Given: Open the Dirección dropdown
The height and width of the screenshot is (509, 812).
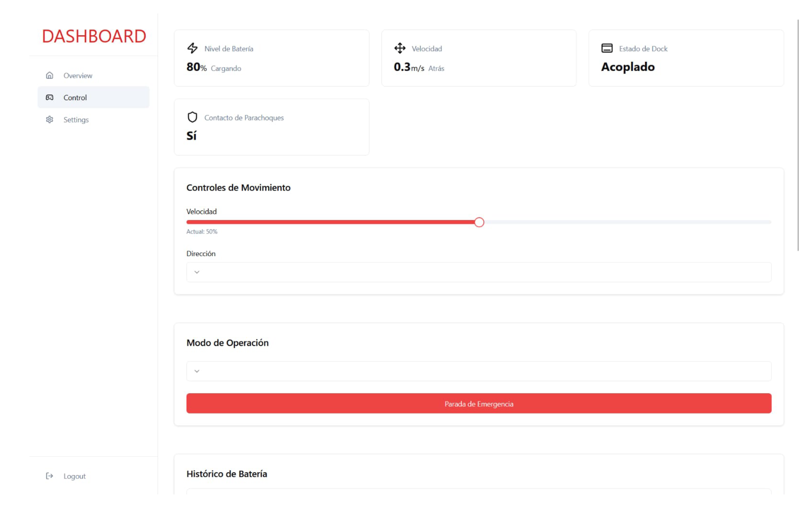Looking at the screenshot, I should [x=479, y=272].
